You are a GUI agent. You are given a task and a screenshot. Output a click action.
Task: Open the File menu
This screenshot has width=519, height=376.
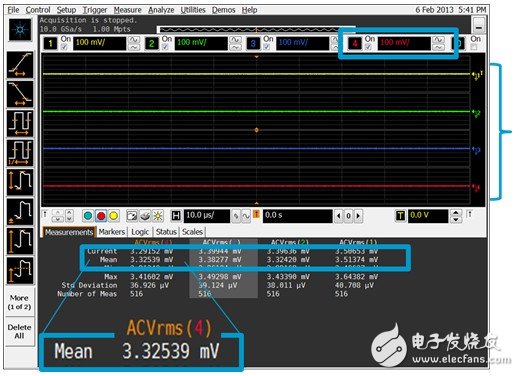[14, 10]
